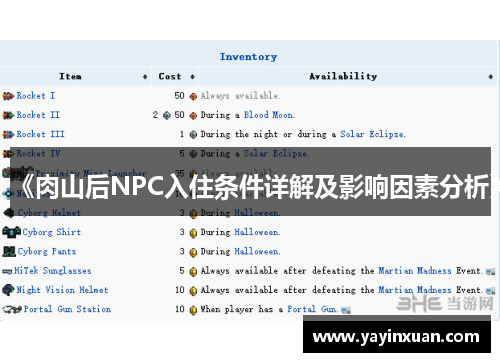Screen dimensions: 500x362
Task: Click desktop-version icon after Portal Gun link
Action: click(x=346, y=310)
